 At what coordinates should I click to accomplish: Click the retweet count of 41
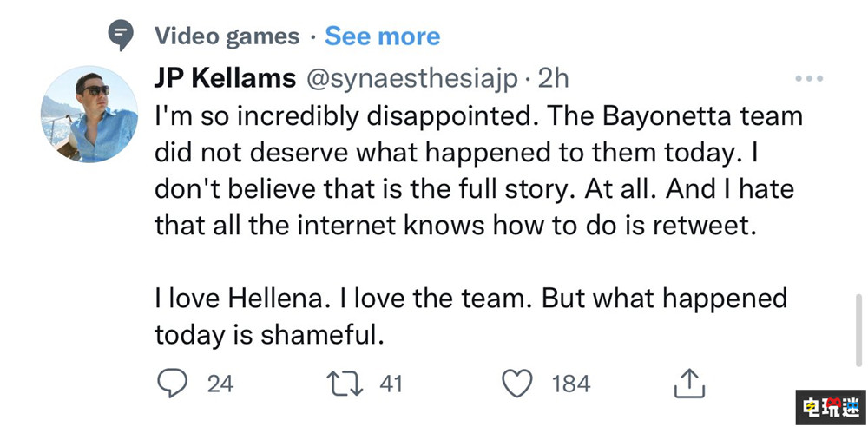click(391, 384)
